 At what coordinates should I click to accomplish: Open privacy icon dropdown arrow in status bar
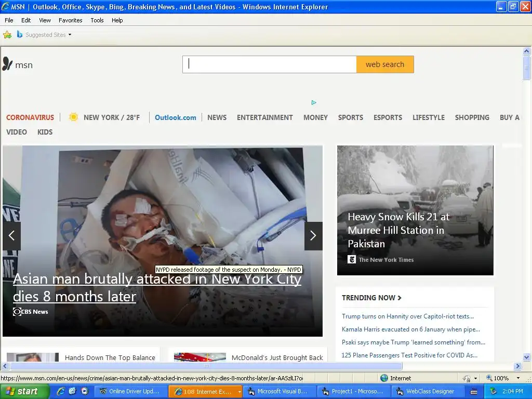pos(476,378)
